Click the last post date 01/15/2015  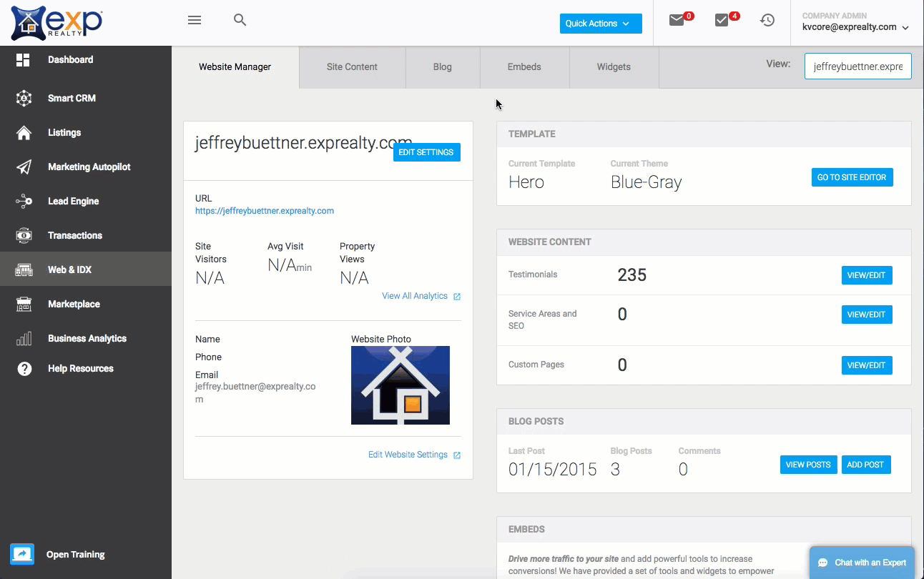coord(553,470)
